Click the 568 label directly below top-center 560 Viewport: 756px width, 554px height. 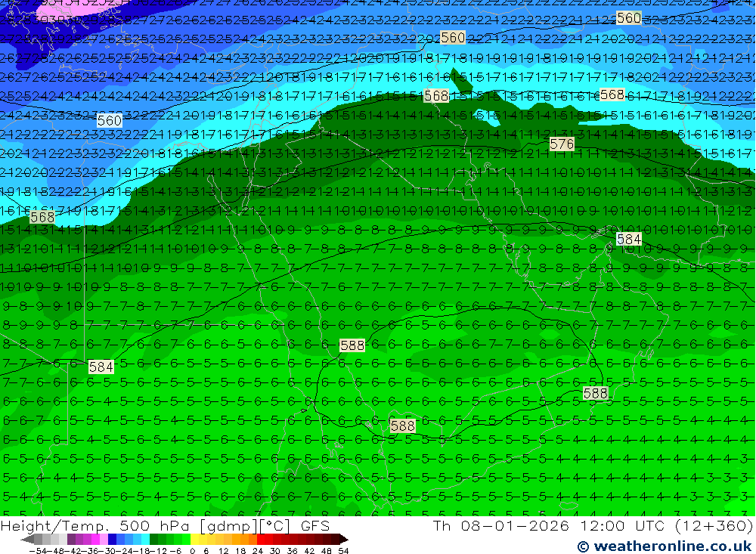coord(436,96)
